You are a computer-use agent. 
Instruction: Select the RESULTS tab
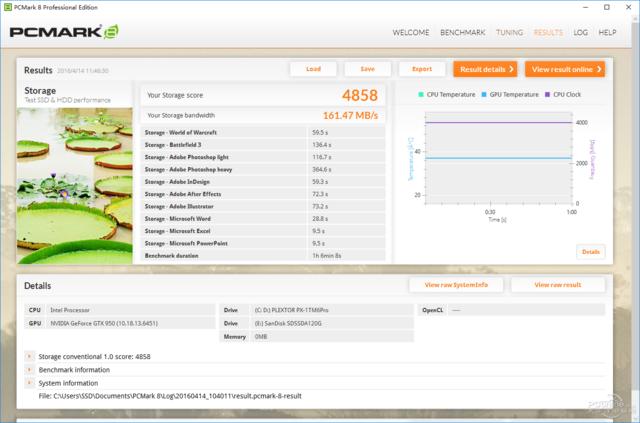[548, 33]
